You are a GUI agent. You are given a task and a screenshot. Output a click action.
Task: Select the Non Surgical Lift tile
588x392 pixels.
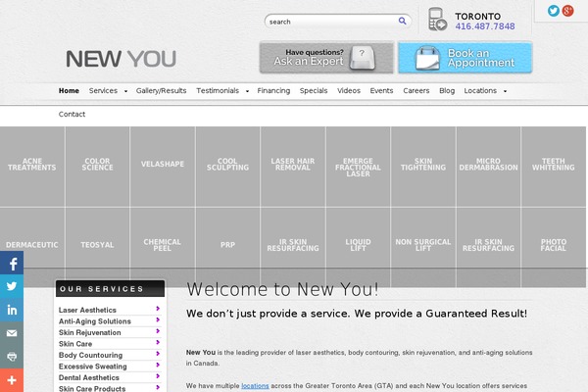[x=423, y=245]
